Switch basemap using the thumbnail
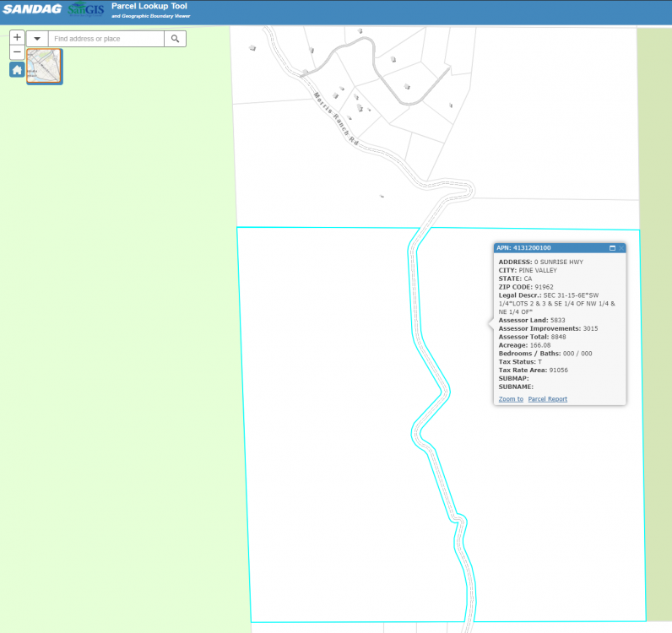The width and height of the screenshot is (672, 633). (44, 66)
